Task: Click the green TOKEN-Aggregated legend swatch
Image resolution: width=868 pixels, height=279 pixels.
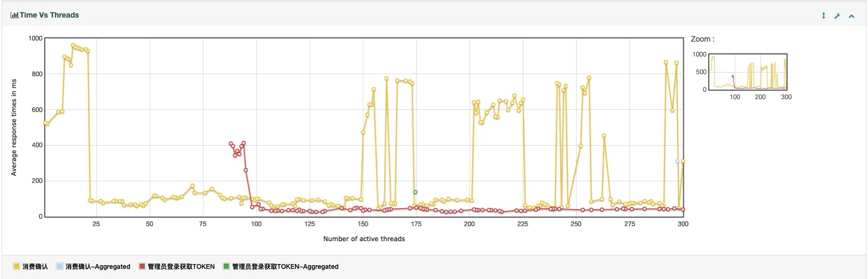Action: click(226, 266)
